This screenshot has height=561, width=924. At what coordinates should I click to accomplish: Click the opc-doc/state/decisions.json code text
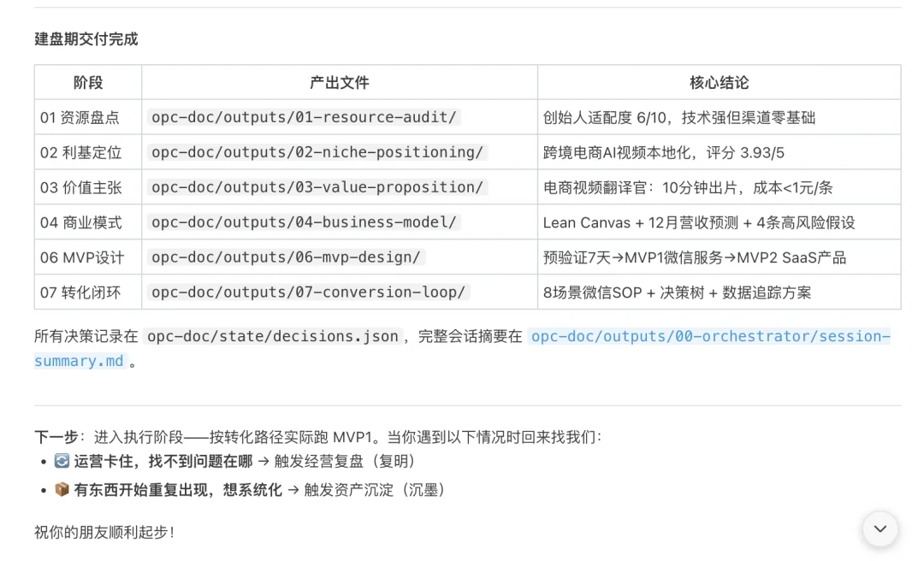[x=273, y=336]
